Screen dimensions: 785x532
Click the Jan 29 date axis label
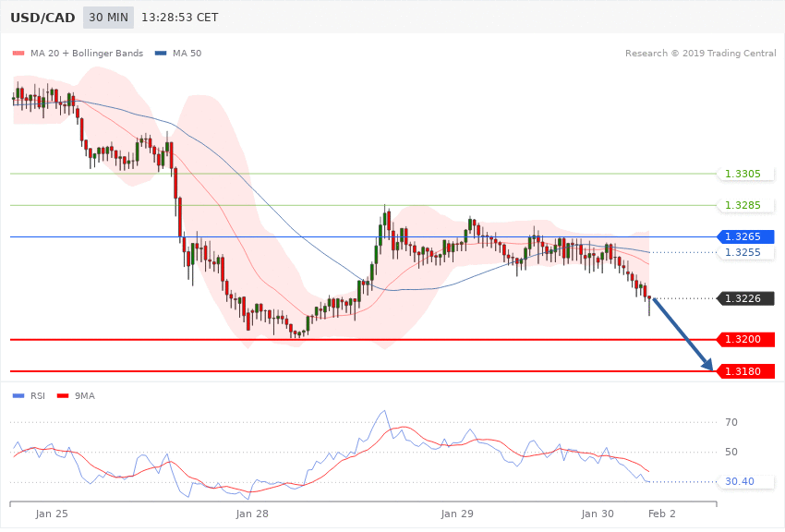457,514
